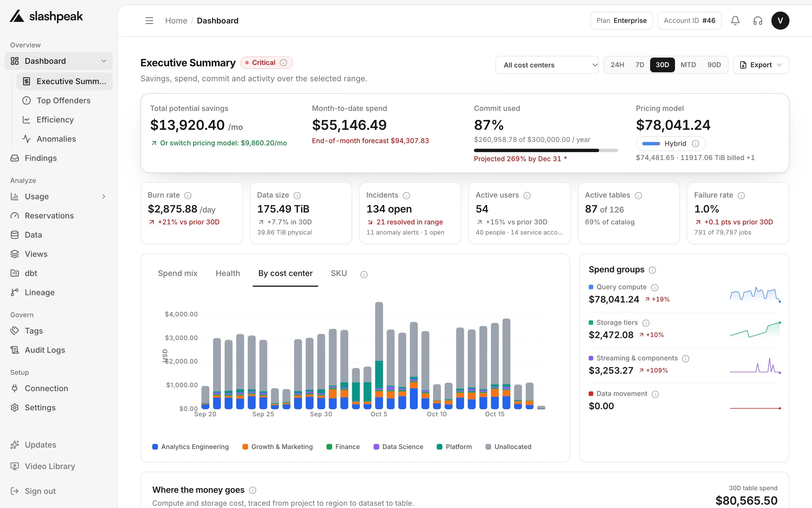
Task: Show Active tables info icon
Action: tap(639, 196)
